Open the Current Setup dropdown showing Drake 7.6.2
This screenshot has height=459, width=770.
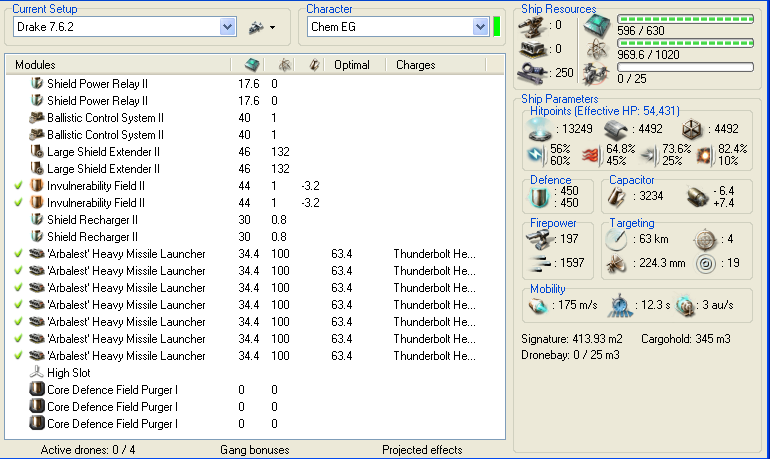pyautogui.click(x=227, y=27)
